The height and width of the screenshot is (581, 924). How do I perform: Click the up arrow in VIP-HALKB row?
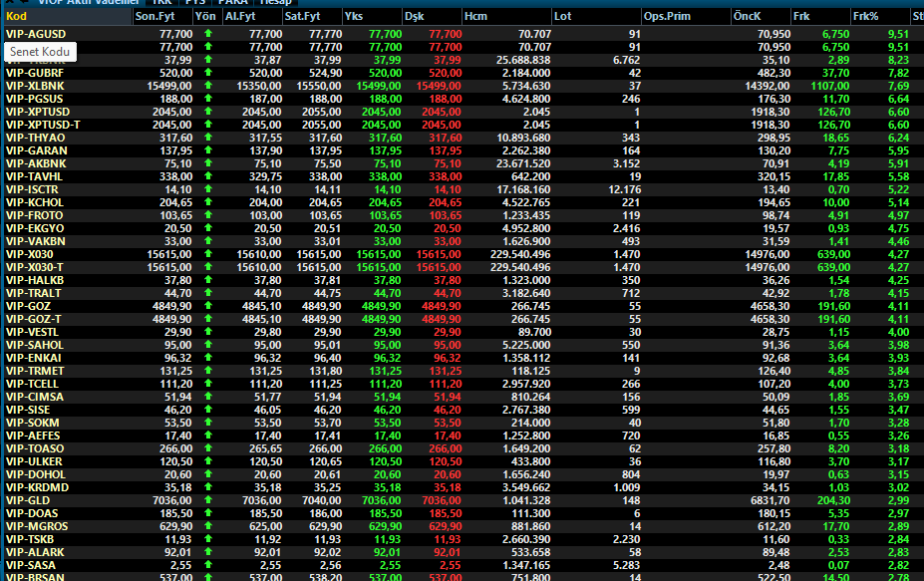(208, 280)
